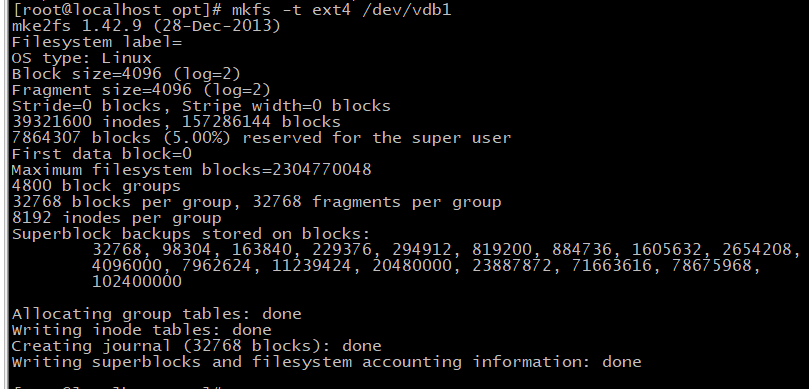The height and width of the screenshot is (389, 809).
Task: Click Maximum filesystem blocks=2304770048 line
Action: (191, 169)
